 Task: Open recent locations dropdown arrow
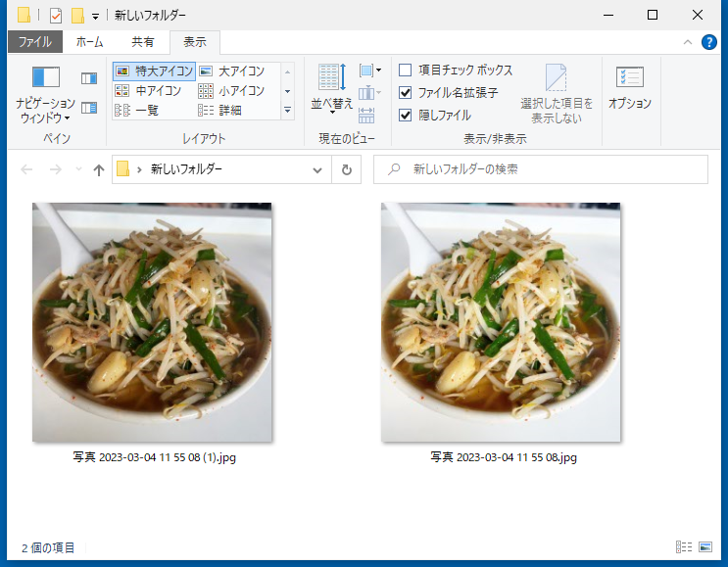(x=78, y=169)
